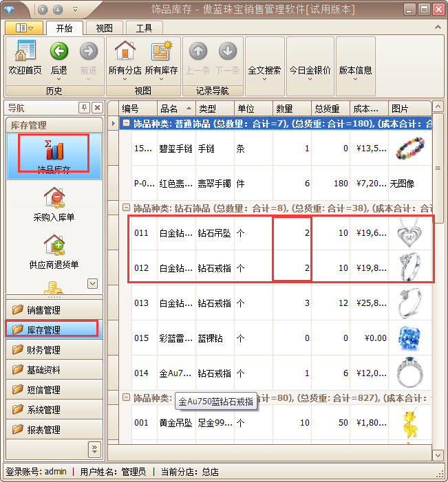
Task: Sort by the 编号 column header
Action: coord(138,108)
